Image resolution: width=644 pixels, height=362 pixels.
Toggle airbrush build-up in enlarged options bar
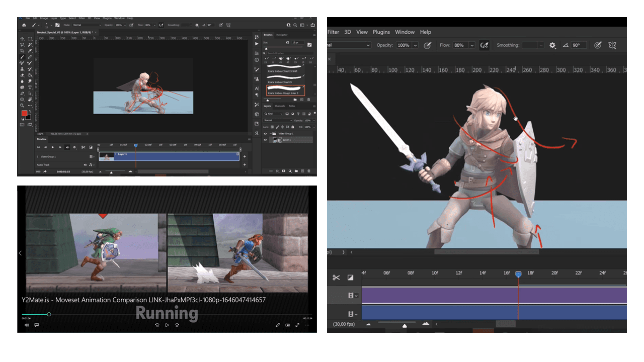pos(484,45)
